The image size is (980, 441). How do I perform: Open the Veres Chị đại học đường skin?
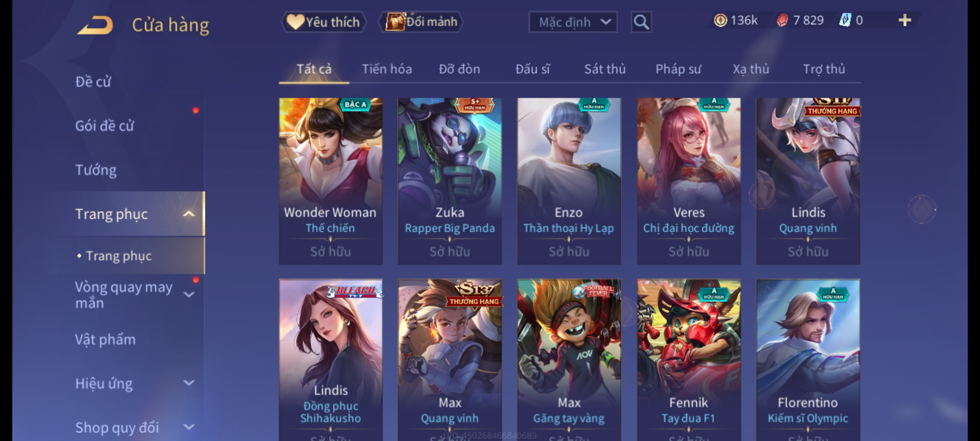pos(689,181)
